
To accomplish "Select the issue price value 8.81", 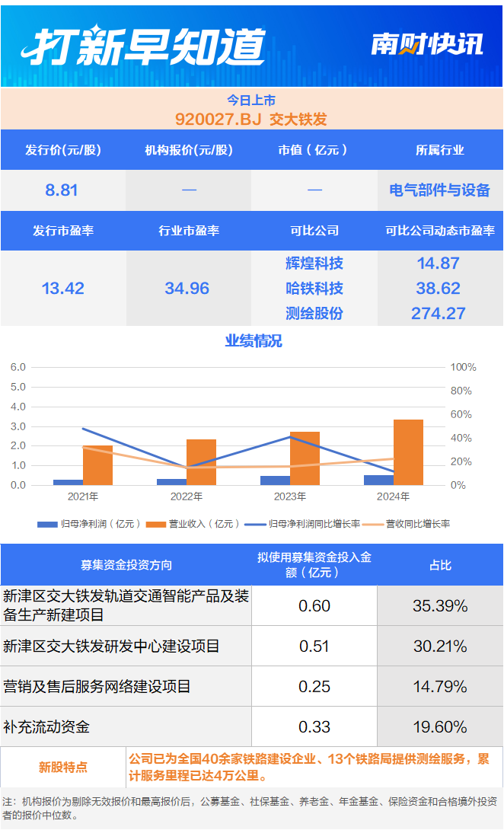I will (x=62, y=190).
